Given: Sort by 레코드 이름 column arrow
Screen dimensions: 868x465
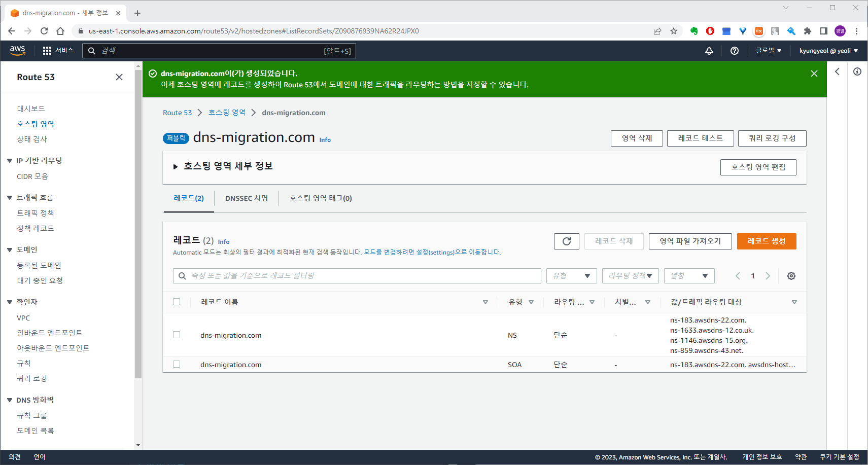Looking at the screenshot, I should pos(485,302).
